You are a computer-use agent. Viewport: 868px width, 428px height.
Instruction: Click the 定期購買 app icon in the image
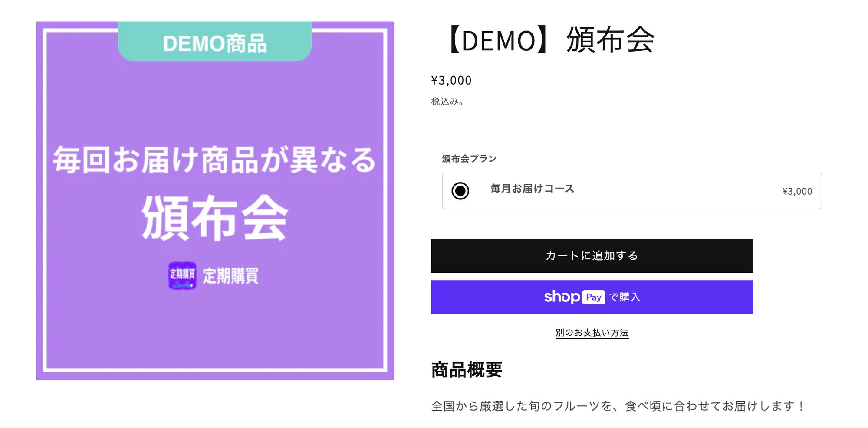[182, 275]
